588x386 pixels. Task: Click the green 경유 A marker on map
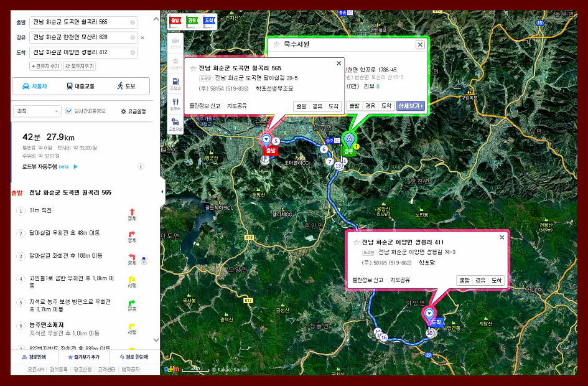[x=349, y=141]
